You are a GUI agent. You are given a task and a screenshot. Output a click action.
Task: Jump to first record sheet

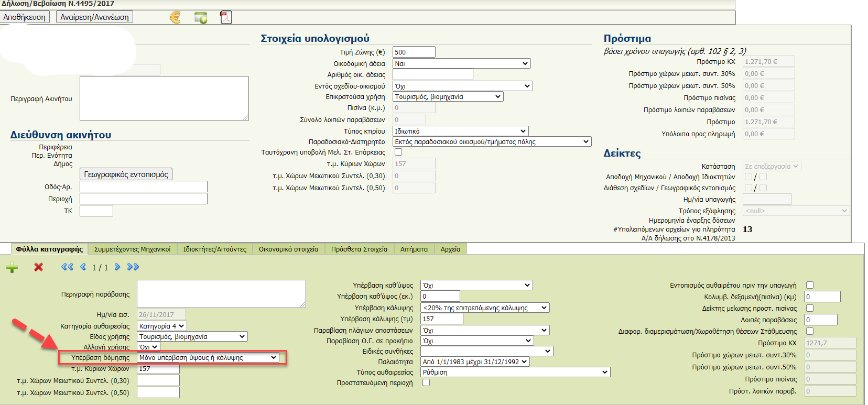[67, 267]
